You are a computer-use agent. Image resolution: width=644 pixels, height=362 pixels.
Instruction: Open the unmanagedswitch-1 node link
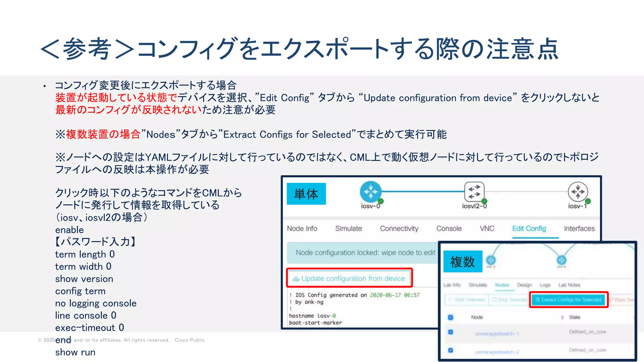pyautogui.click(x=497, y=333)
